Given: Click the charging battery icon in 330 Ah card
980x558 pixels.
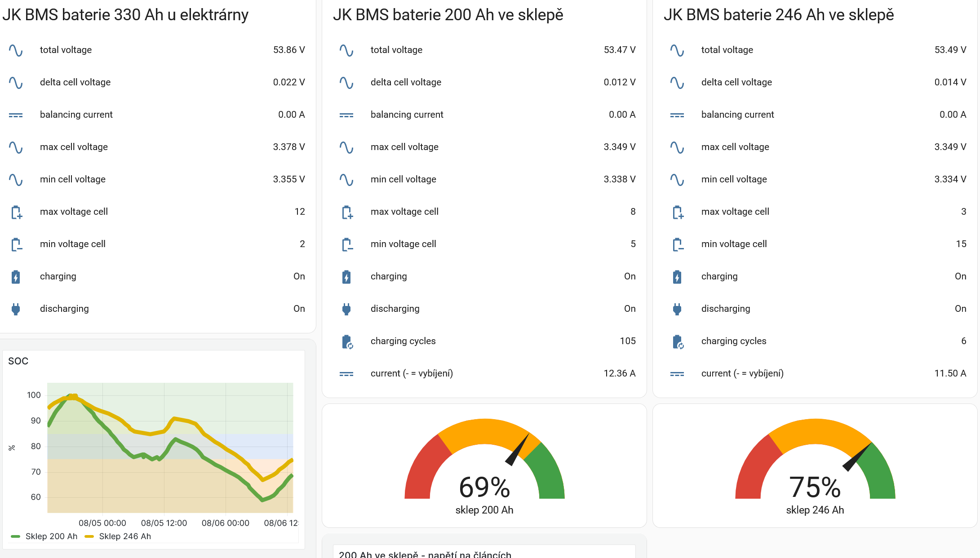Looking at the screenshot, I should 16,277.
